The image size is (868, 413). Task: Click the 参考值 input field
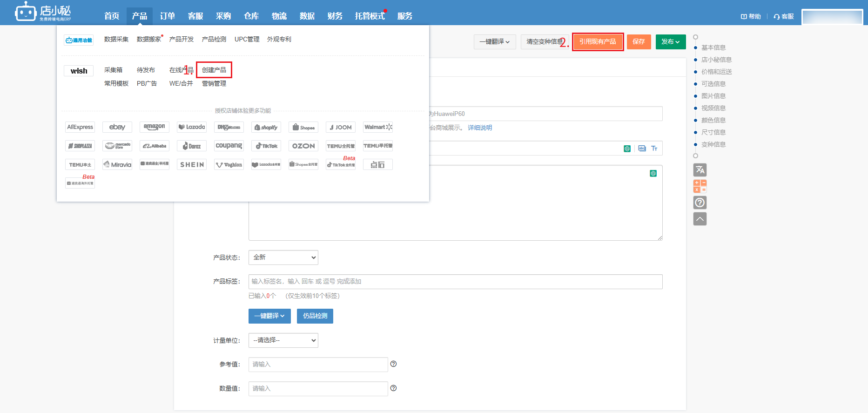318,365
